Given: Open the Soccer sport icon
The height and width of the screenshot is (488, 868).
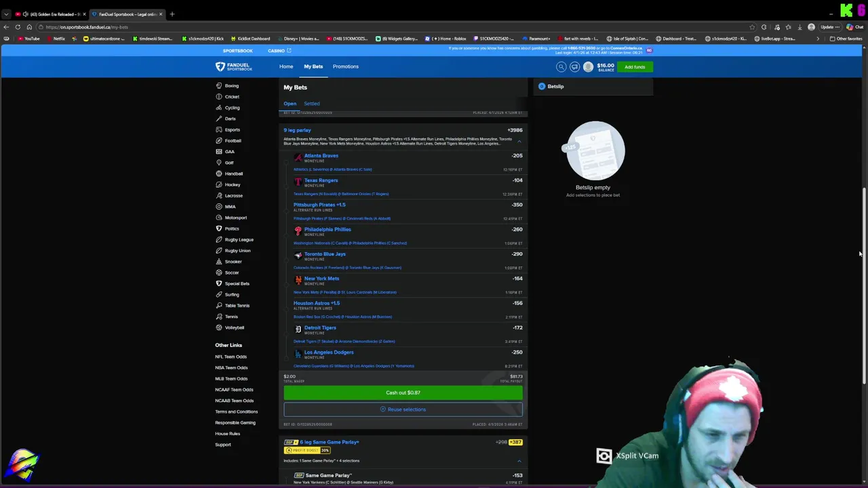Looking at the screenshot, I should point(218,272).
